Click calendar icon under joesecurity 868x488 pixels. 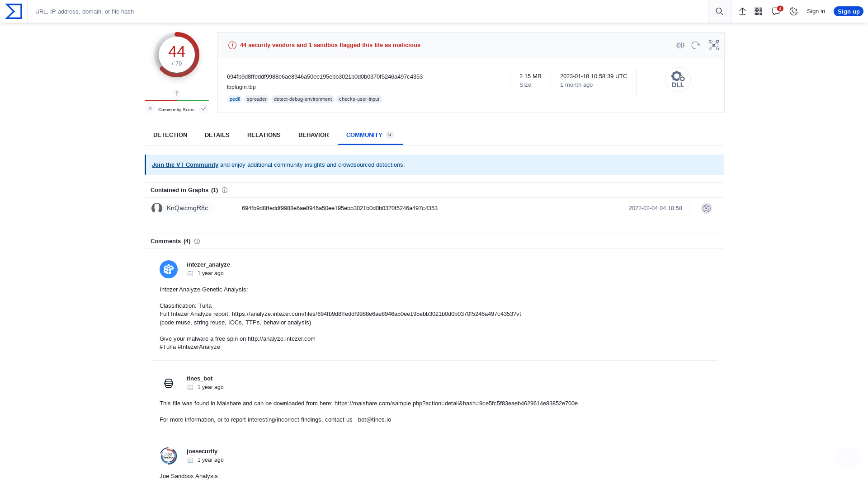[190, 460]
